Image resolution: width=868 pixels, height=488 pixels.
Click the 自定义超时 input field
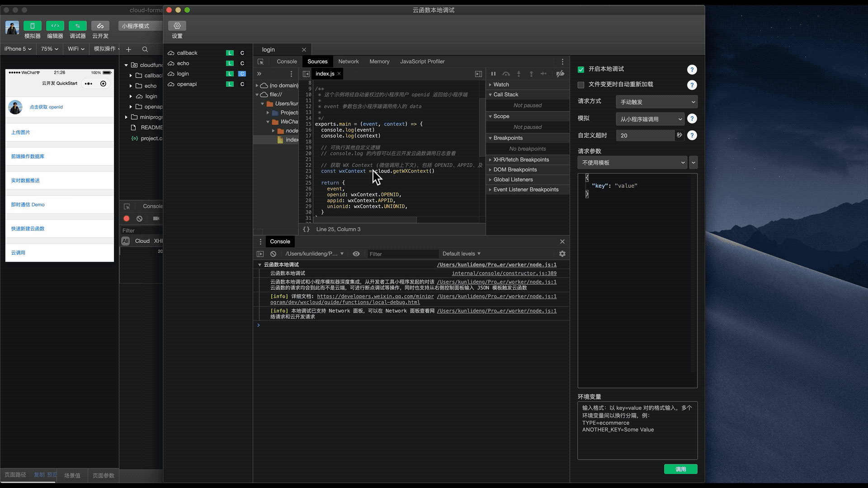pos(645,135)
